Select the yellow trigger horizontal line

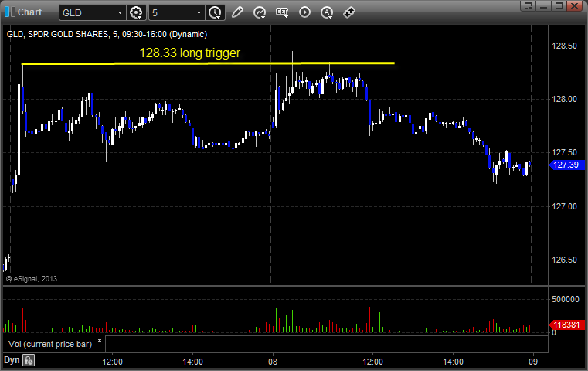pos(208,63)
